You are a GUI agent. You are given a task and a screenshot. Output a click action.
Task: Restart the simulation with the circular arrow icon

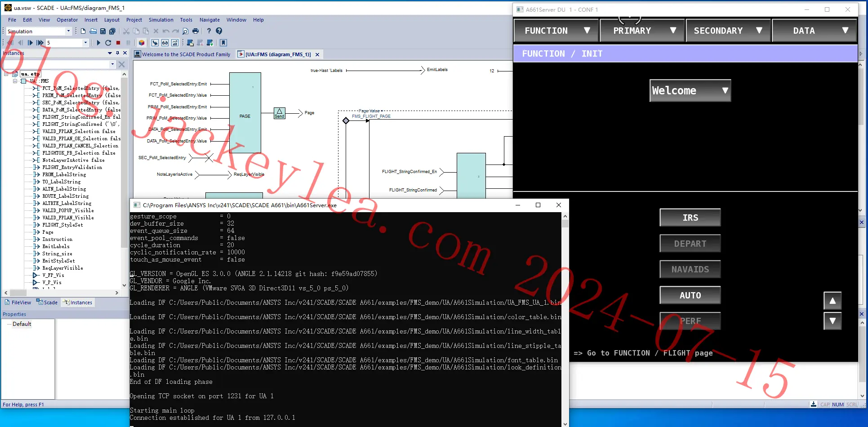click(x=108, y=43)
